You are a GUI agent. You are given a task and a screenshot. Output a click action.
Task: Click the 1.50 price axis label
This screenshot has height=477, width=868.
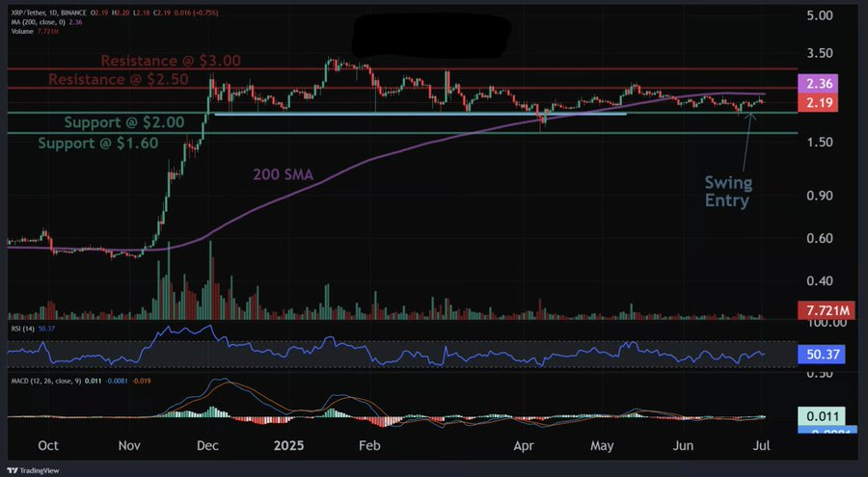tap(819, 143)
